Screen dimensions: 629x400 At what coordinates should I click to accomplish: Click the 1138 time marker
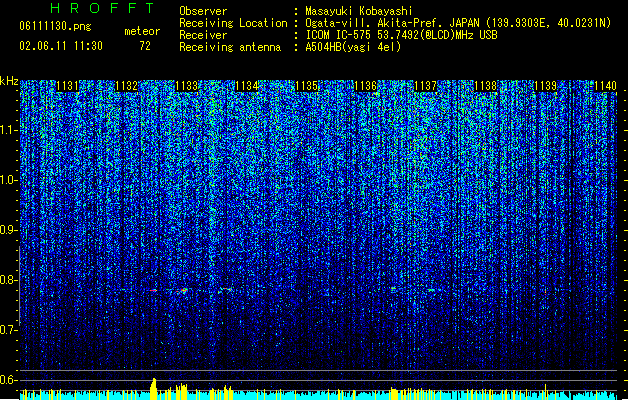(x=485, y=86)
